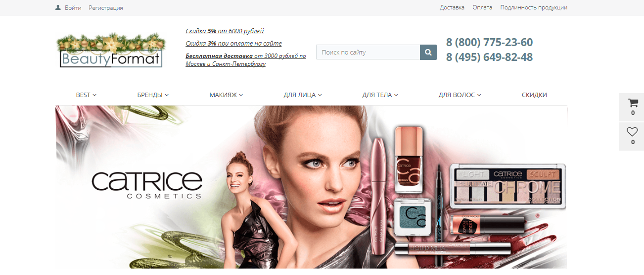Open the Доставка link
Viewport: 644px width, 275px height.
(x=452, y=7)
